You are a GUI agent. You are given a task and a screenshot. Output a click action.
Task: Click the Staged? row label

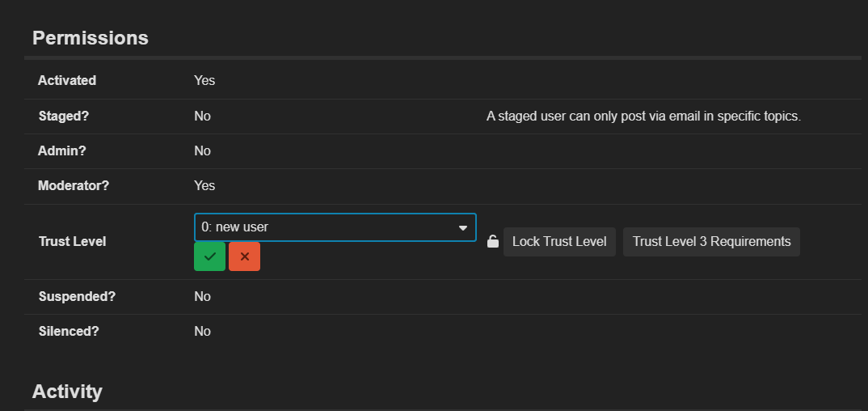click(64, 116)
